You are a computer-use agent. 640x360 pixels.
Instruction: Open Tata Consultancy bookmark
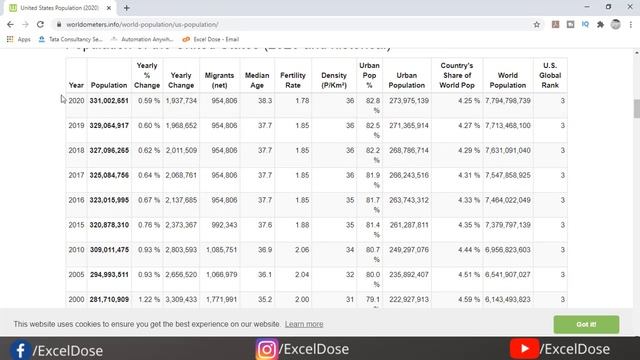[70, 39]
